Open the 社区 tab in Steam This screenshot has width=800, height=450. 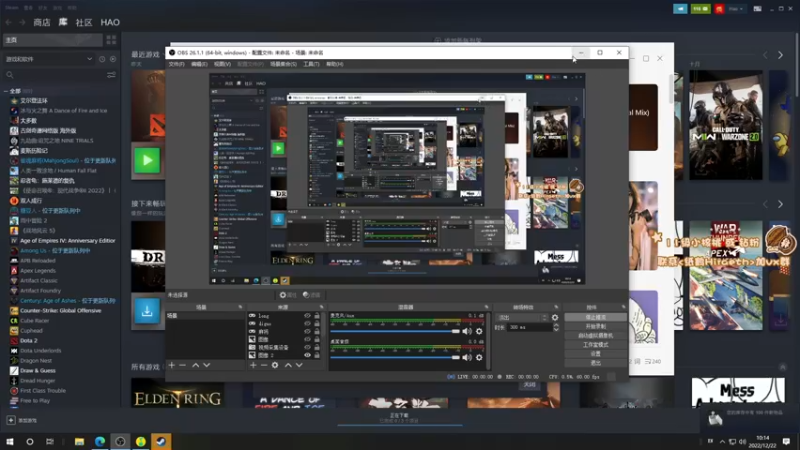click(84, 22)
